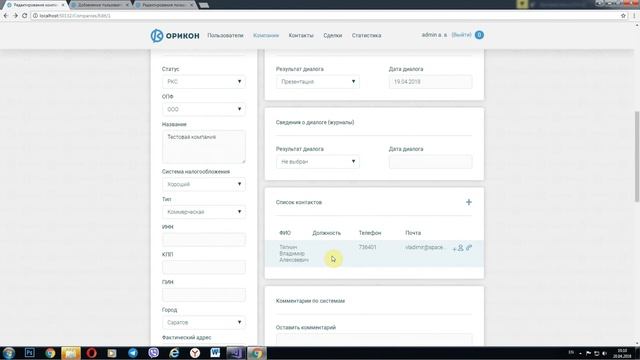Viewport: 640px width, 360px height.
Task: Click the language indicator in system tray
Action: coord(571,352)
